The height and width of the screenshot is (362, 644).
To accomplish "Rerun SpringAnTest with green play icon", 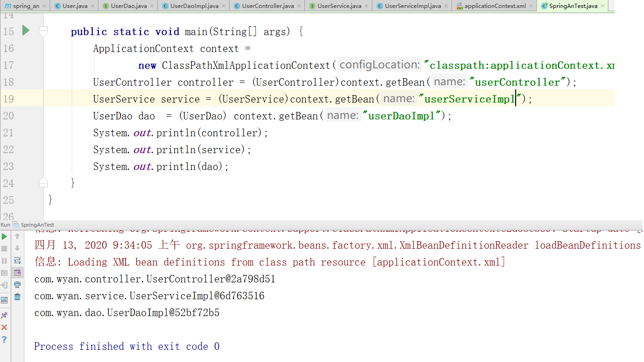I will (x=4, y=236).
